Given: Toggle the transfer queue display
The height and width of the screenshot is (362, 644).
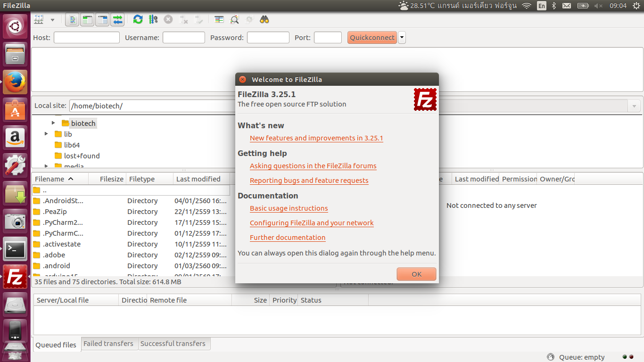Looking at the screenshot, I should [117, 20].
